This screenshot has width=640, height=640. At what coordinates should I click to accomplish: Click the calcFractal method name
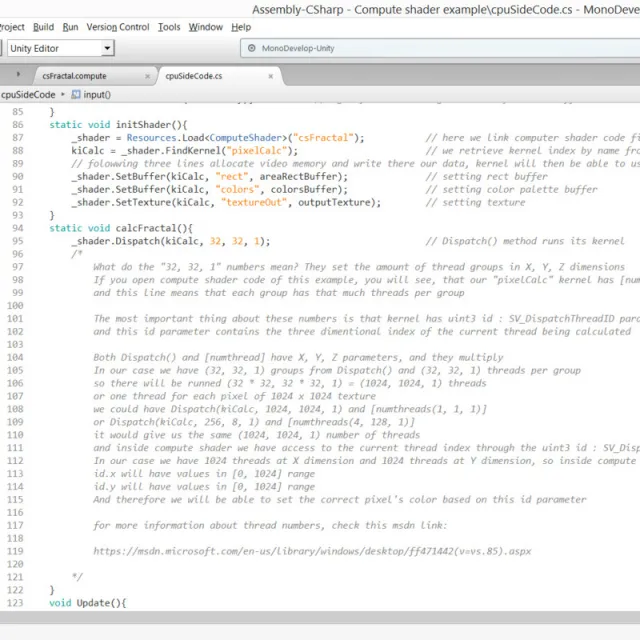pos(146,228)
